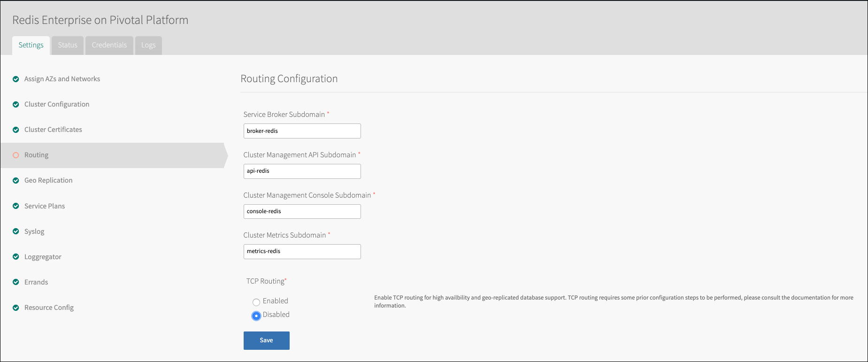868x362 pixels.
Task: Click the TCP routing help description text
Action: 614,301
